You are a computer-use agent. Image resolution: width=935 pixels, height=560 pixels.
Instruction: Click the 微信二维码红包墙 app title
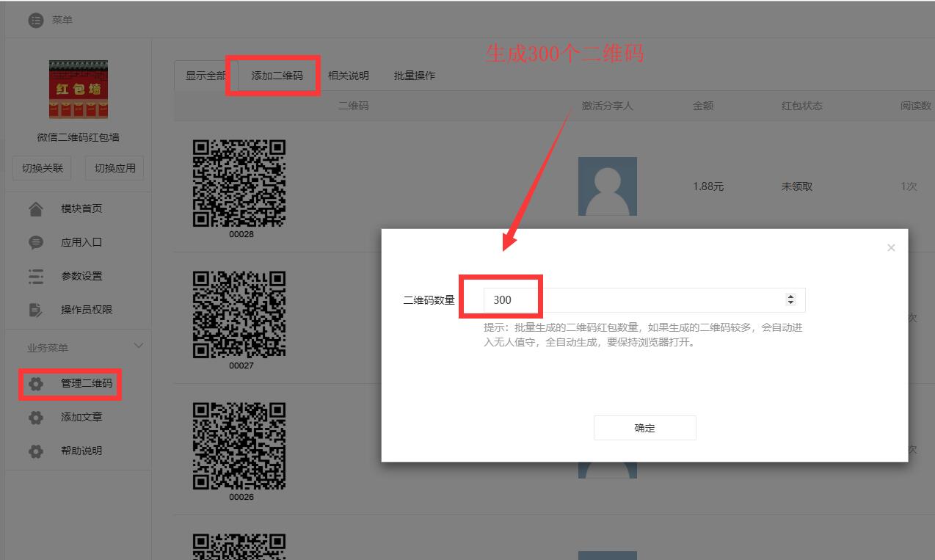point(79,137)
